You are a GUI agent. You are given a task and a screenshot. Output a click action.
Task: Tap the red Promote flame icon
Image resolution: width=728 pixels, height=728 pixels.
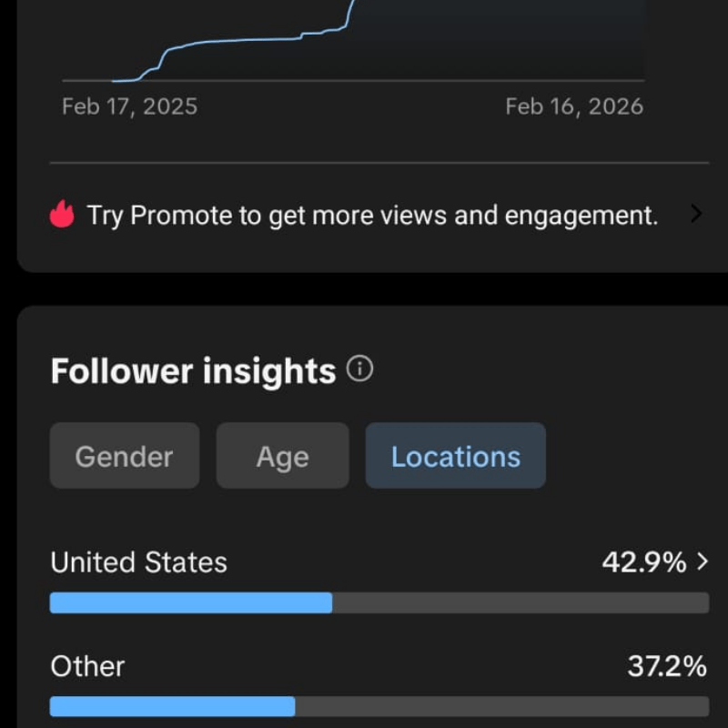(x=62, y=216)
